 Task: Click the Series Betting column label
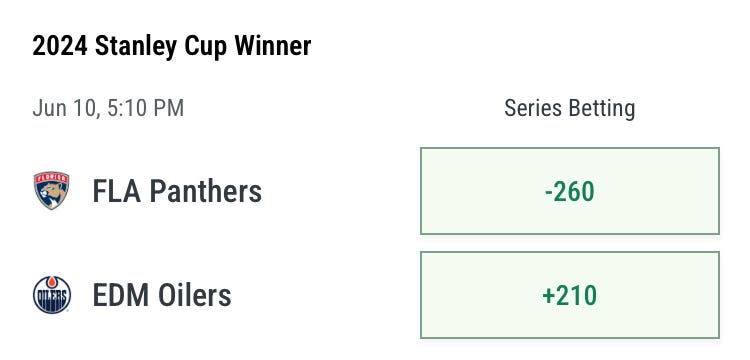[x=570, y=108]
